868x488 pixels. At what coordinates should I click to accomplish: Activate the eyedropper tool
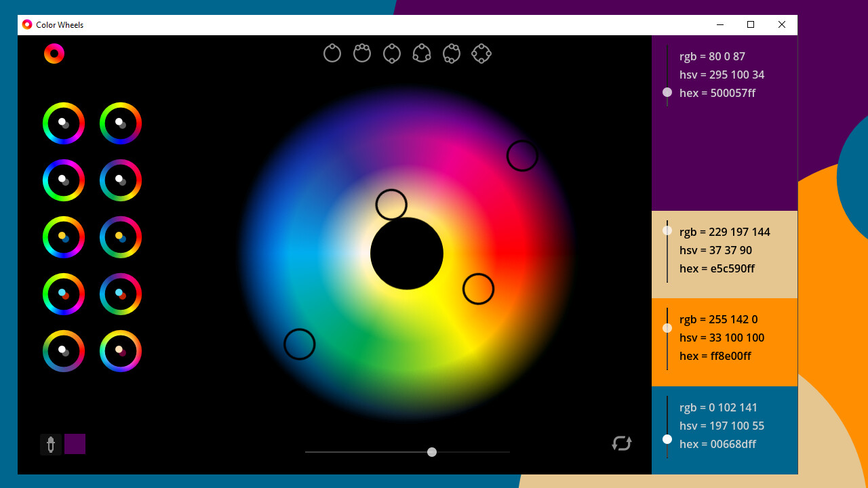pos(51,444)
